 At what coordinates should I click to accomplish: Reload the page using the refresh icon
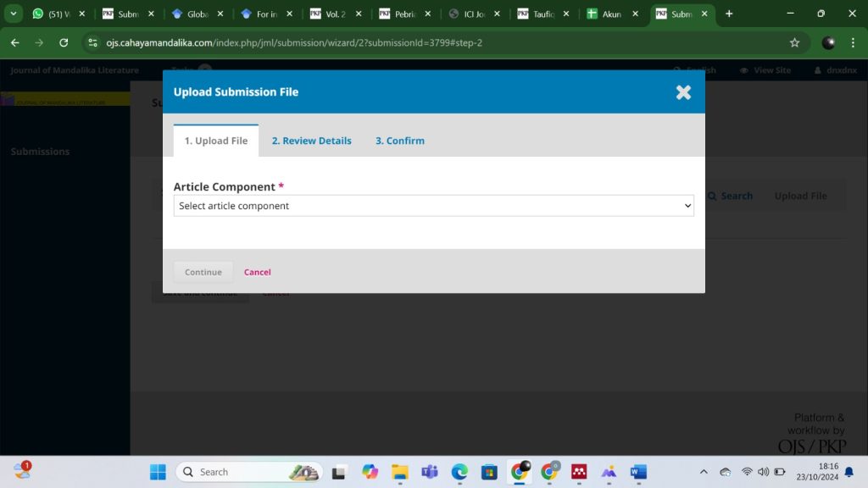(64, 42)
